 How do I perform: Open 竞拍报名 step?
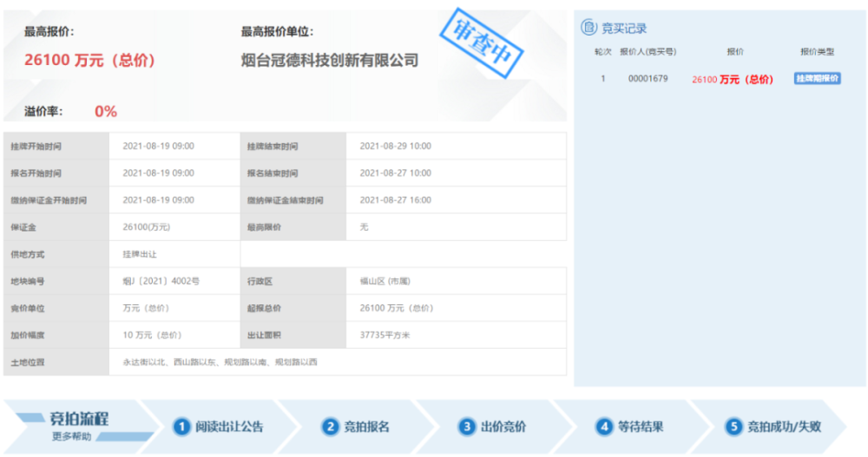tap(366, 427)
